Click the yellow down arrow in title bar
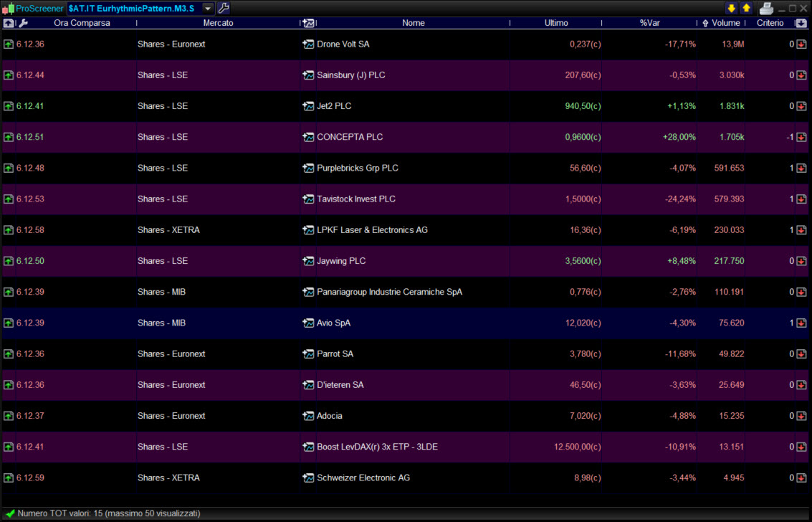 pos(731,9)
